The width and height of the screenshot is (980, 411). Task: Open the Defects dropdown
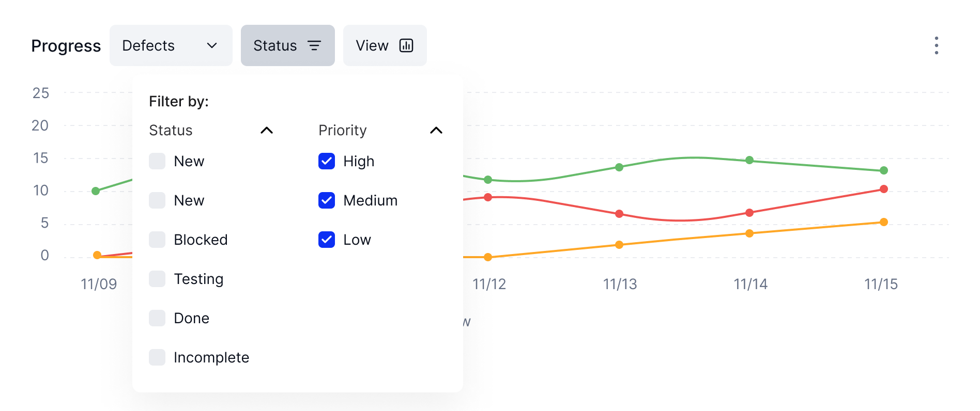pyautogui.click(x=171, y=45)
